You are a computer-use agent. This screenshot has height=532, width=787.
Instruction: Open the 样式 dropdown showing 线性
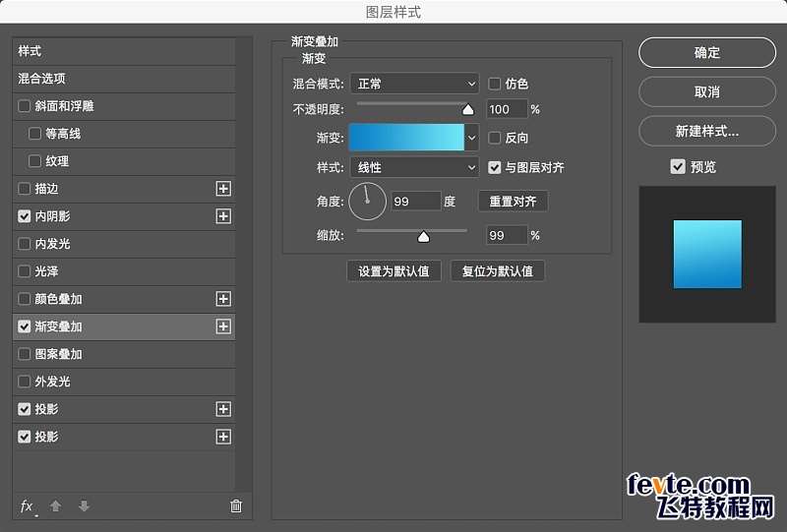pos(414,167)
